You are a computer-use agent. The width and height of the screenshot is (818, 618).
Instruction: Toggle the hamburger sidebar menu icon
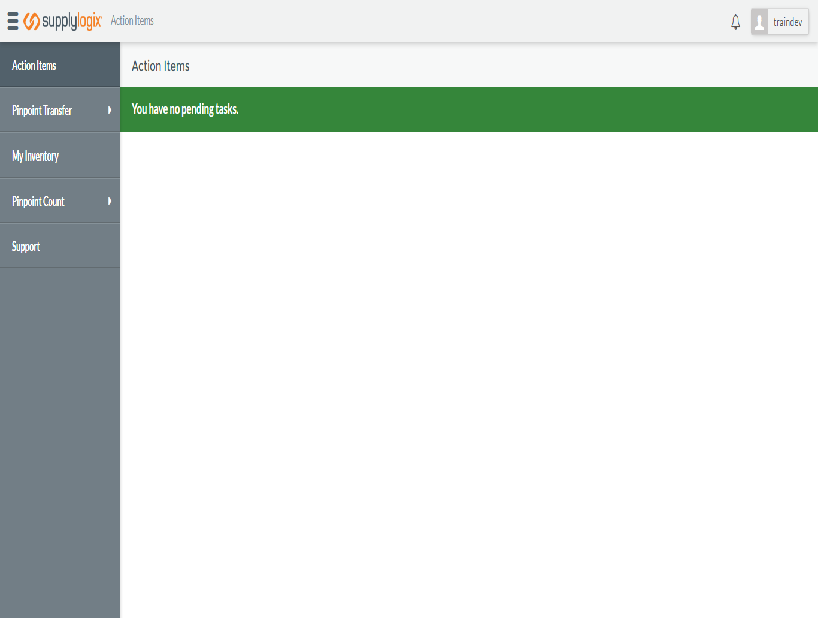(x=13, y=21)
